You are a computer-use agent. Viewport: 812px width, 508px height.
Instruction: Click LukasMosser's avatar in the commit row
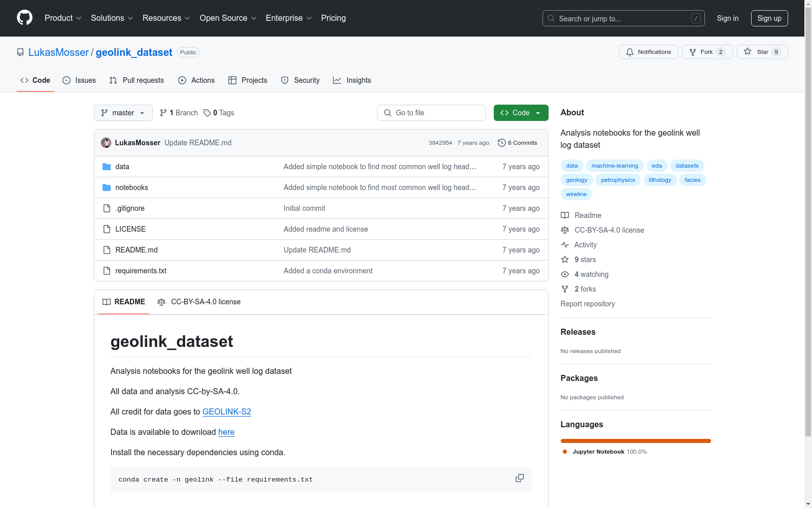point(106,143)
